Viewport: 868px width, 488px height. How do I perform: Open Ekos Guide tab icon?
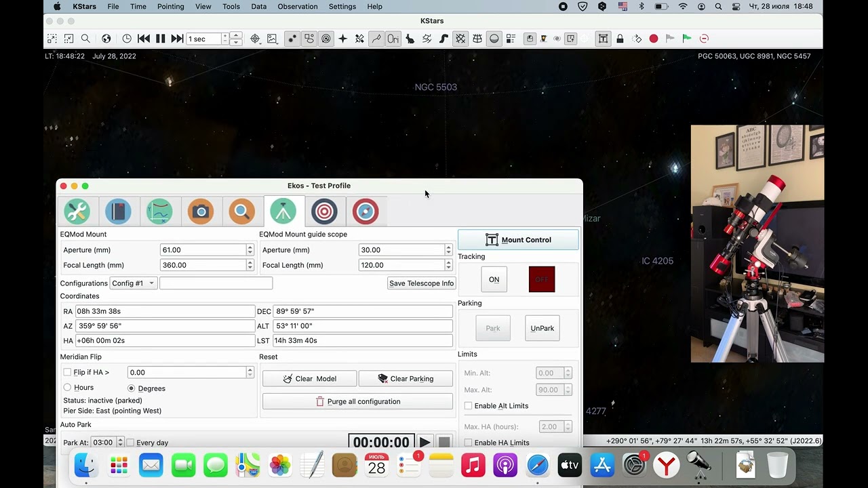(366, 211)
